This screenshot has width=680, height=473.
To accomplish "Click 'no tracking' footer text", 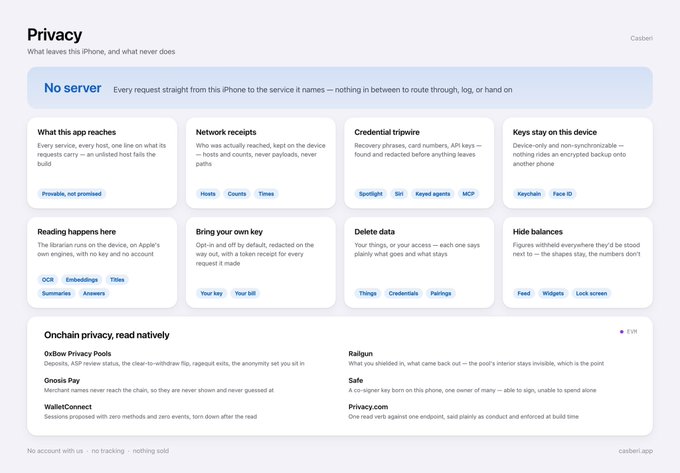I will [108, 451].
